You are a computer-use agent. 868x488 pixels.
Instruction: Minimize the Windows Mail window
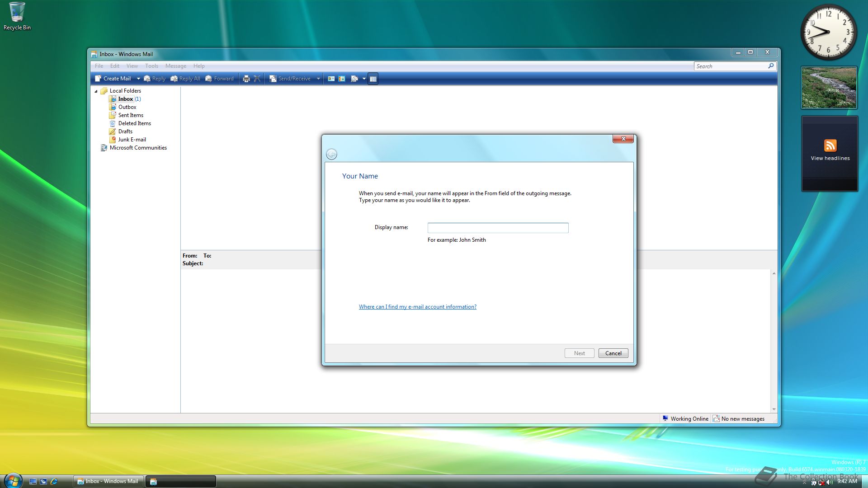pos(738,52)
